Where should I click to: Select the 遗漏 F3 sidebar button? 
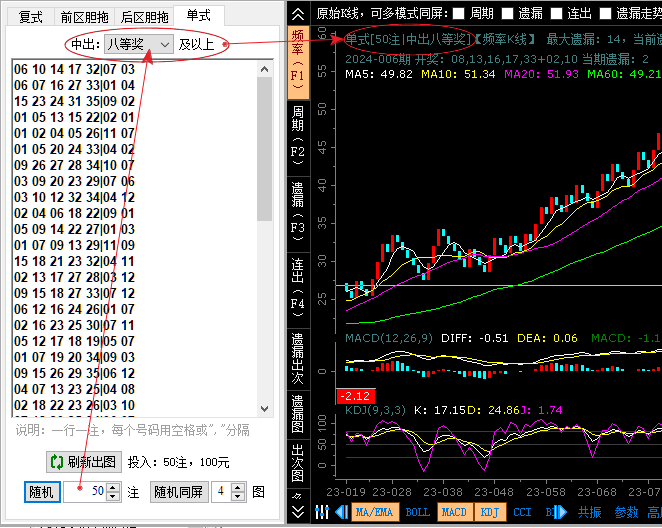297,207
